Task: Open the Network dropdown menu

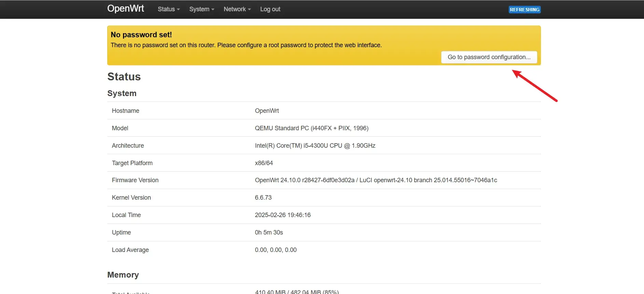Action: coord(237,9)
